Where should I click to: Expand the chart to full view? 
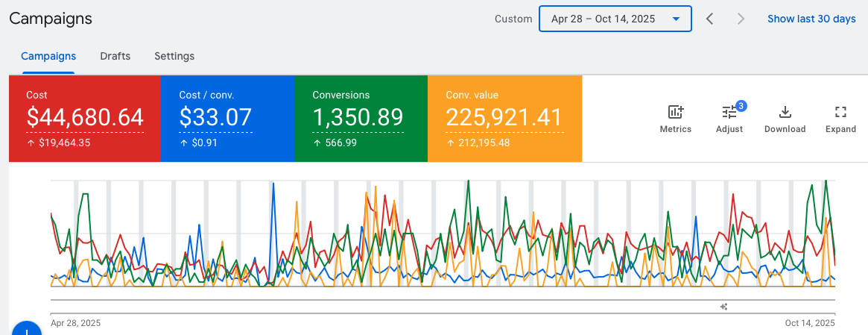point(840,119)
